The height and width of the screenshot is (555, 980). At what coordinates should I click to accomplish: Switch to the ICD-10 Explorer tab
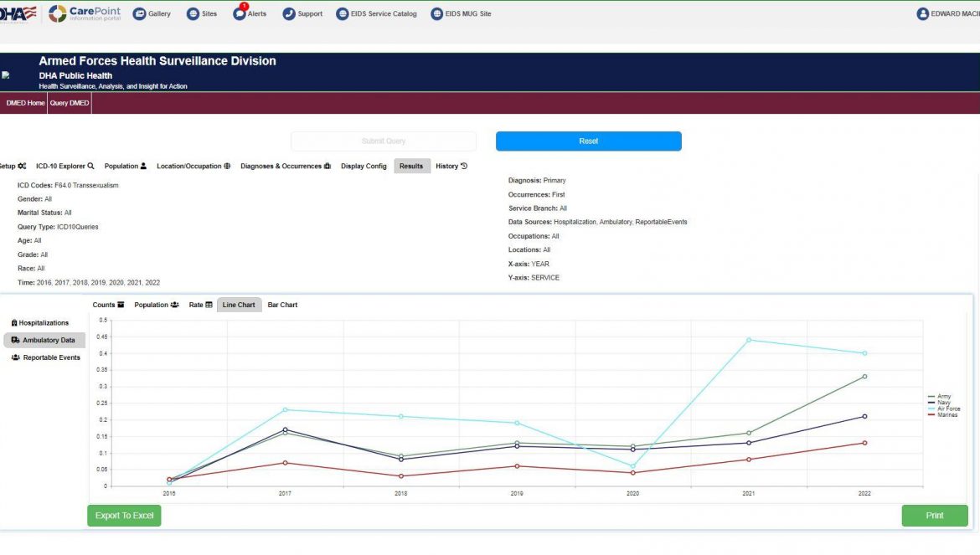point(64,166)
